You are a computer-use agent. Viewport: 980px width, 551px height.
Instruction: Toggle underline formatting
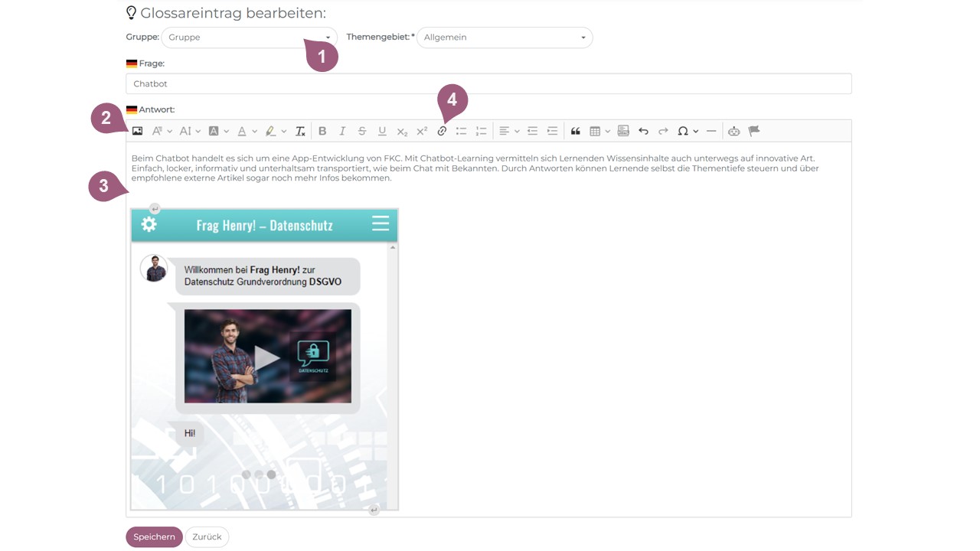point(382,131)
